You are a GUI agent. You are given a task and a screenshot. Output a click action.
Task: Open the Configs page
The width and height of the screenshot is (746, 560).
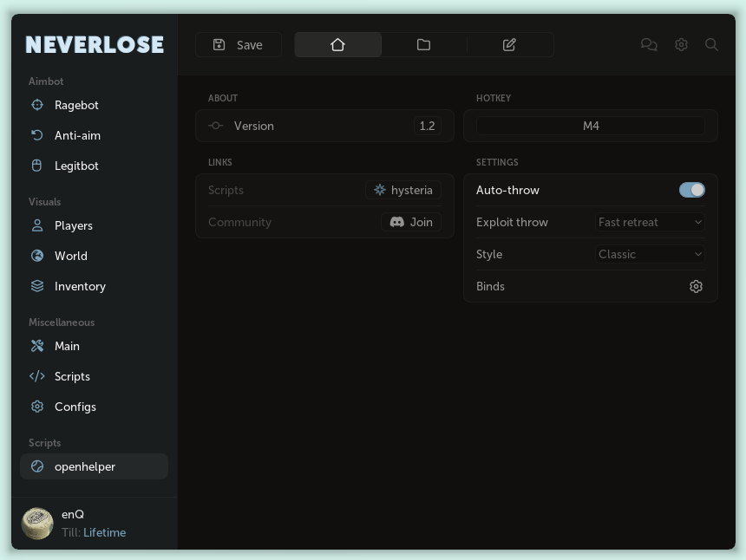(x=95, y=407)
